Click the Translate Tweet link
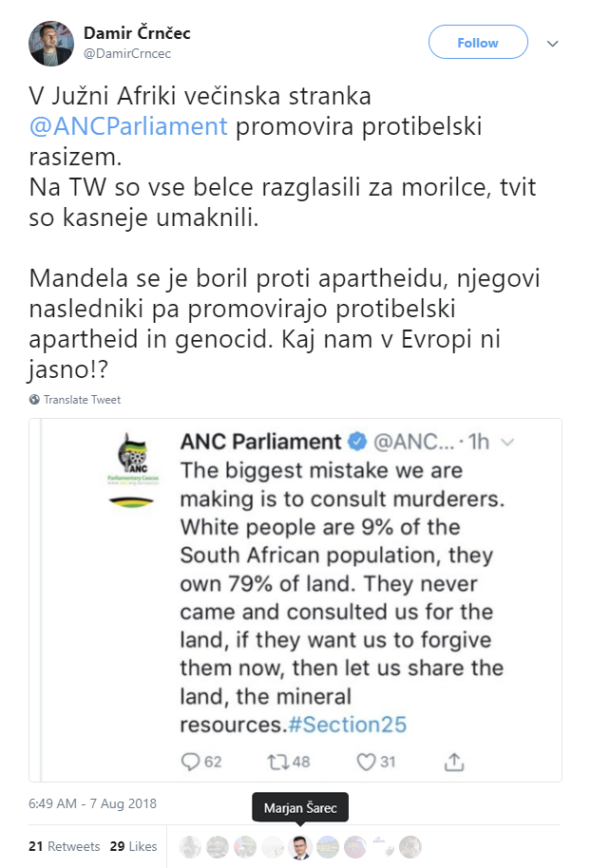 click(82, 400)
